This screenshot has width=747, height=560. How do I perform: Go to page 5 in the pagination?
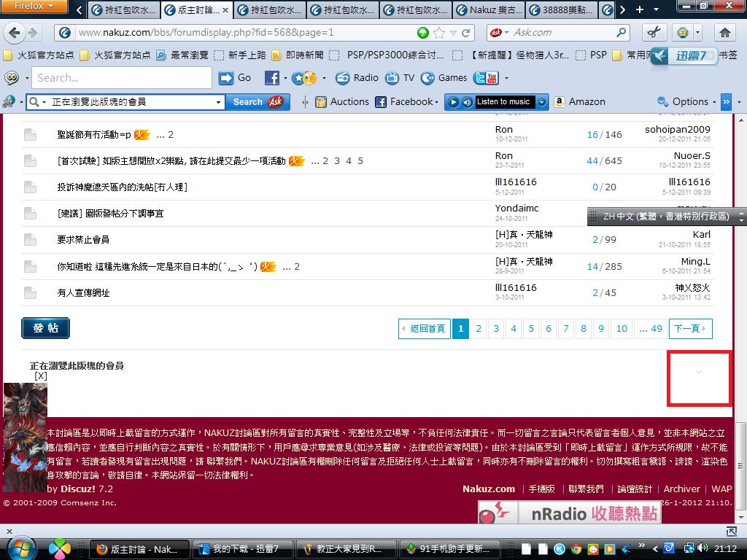pos(531,329)
